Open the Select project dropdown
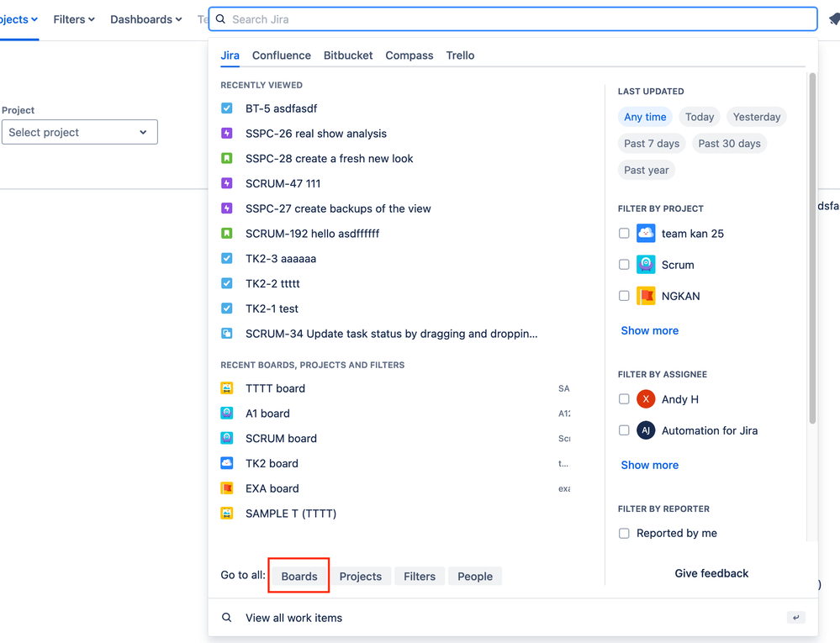This screenshot has width=840, height=643. pos(80,132)
